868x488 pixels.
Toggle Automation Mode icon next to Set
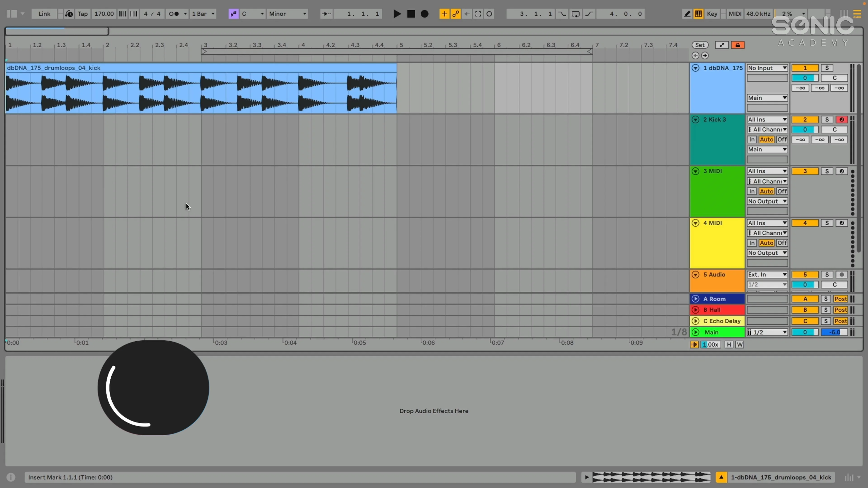722,45
